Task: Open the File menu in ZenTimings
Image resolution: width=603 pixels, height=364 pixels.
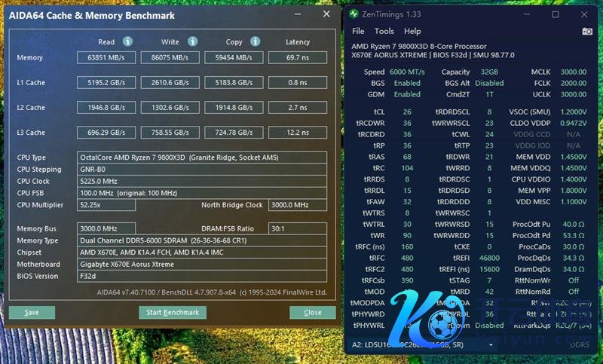Action: tap(358, 31)
